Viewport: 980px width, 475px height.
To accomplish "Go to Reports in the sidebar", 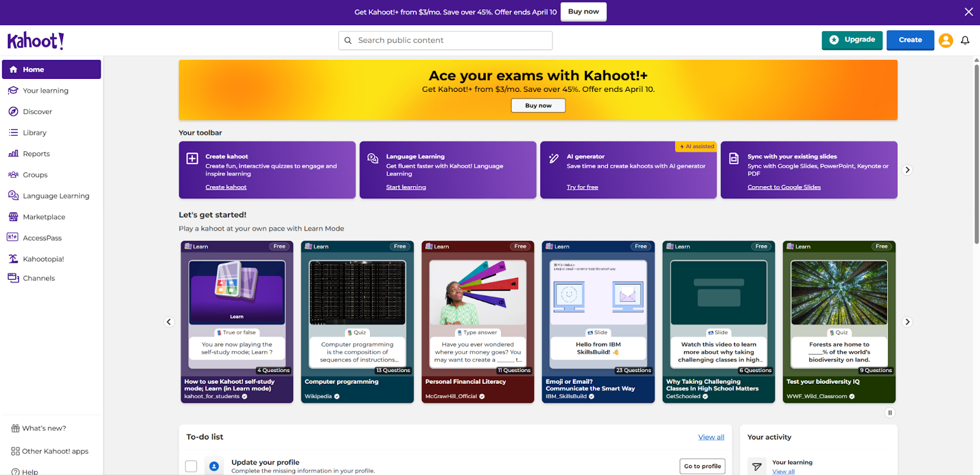I will coord(36,154).
